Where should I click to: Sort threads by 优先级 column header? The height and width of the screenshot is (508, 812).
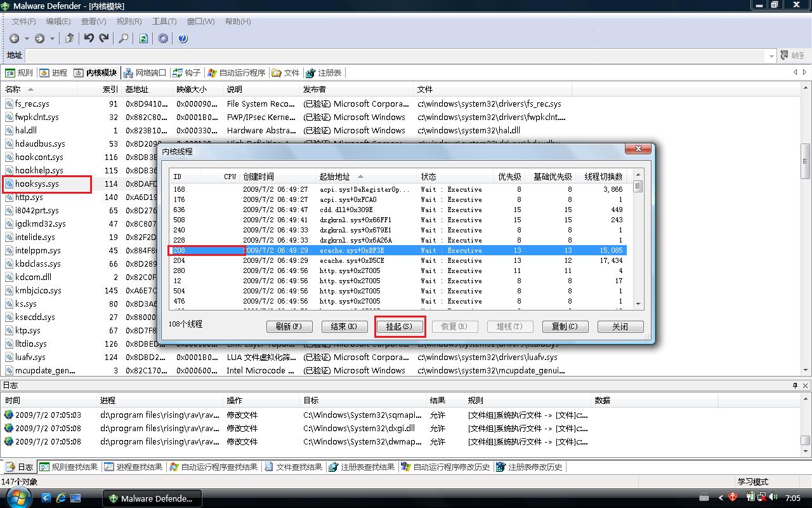509,177
